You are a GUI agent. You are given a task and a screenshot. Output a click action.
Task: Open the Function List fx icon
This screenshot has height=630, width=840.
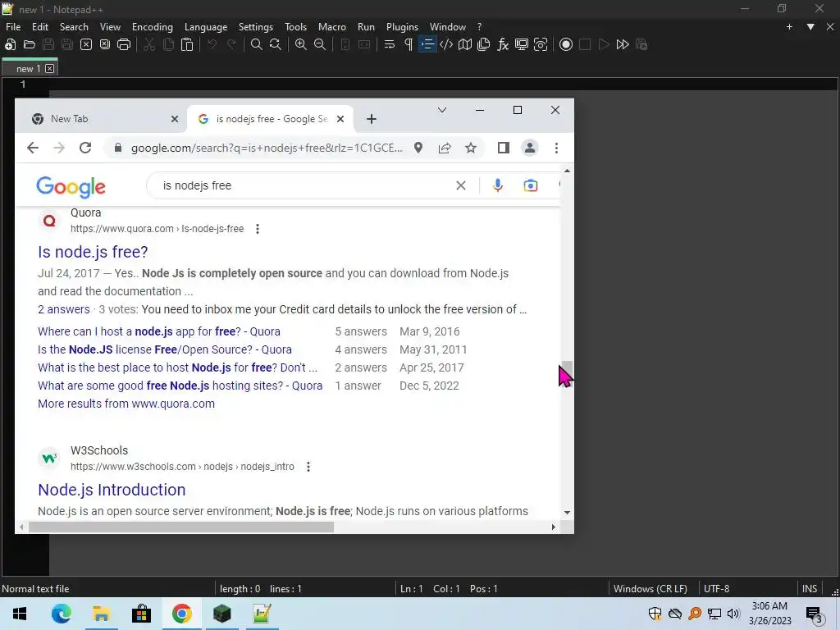[x=503, y=44]
